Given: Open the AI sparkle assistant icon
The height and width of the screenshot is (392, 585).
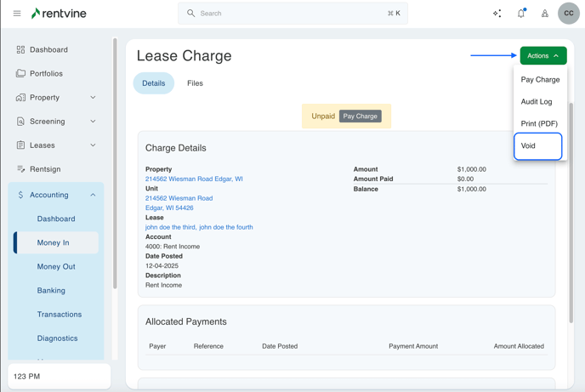Looking at the screenshot, I should pyautogui.click(x=497, y=14).
